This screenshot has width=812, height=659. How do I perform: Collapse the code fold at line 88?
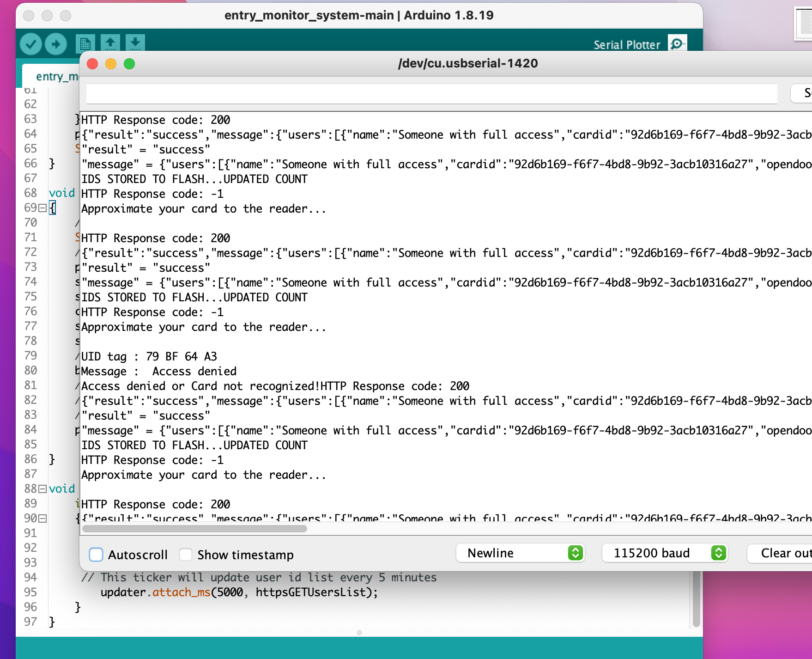pos(42,489)
